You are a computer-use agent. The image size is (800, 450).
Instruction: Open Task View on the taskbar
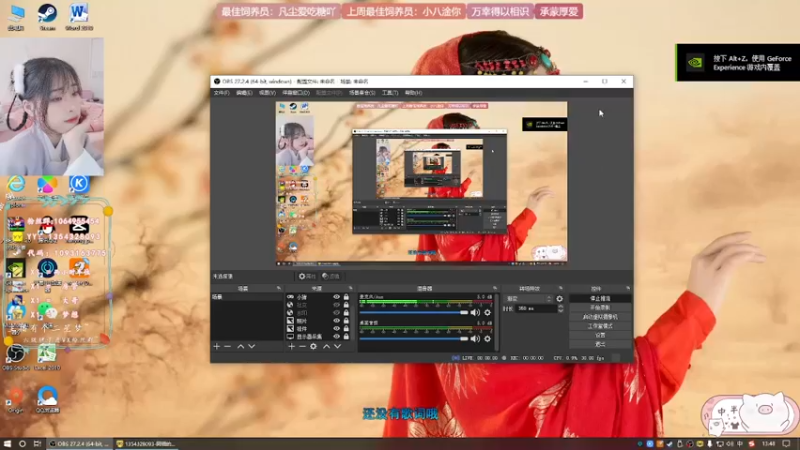pyautogui.click(x=37, y=444)
